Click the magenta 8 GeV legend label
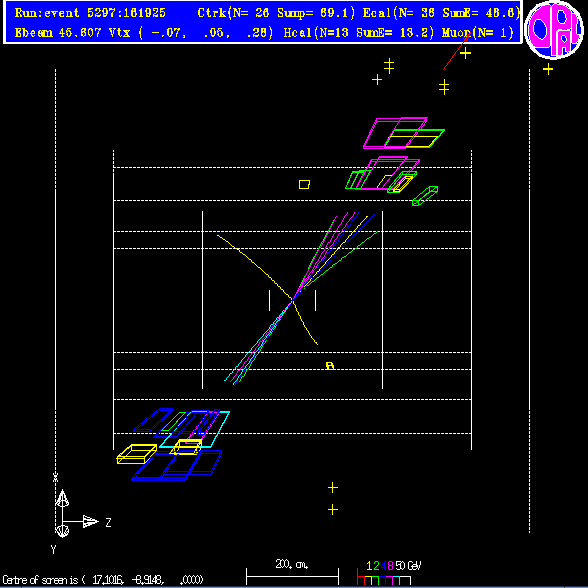 (x=390, y=566)
